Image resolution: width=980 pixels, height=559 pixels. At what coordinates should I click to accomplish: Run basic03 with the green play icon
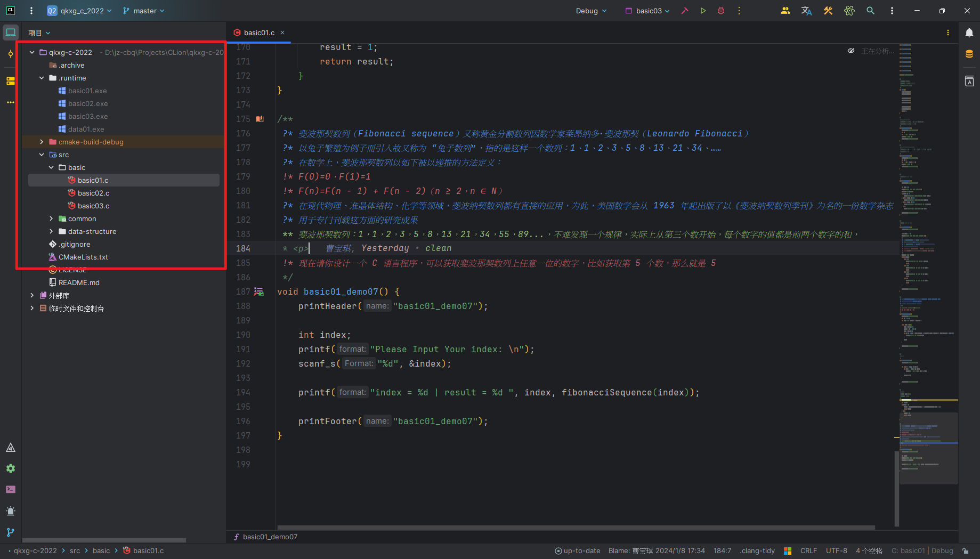click(703, 11)
